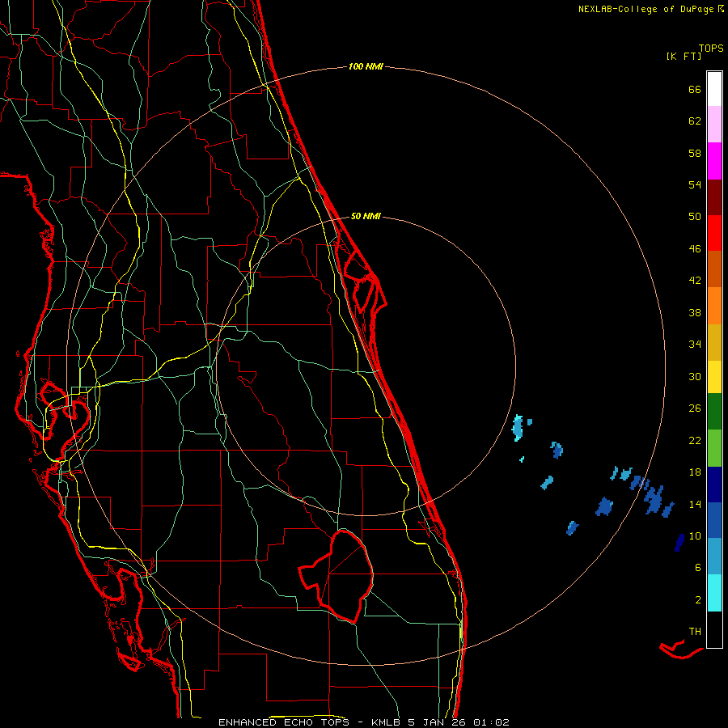728x728 pixels.
Task: Pick the dark red legend swatch near 54
Action: click(714, 198)
